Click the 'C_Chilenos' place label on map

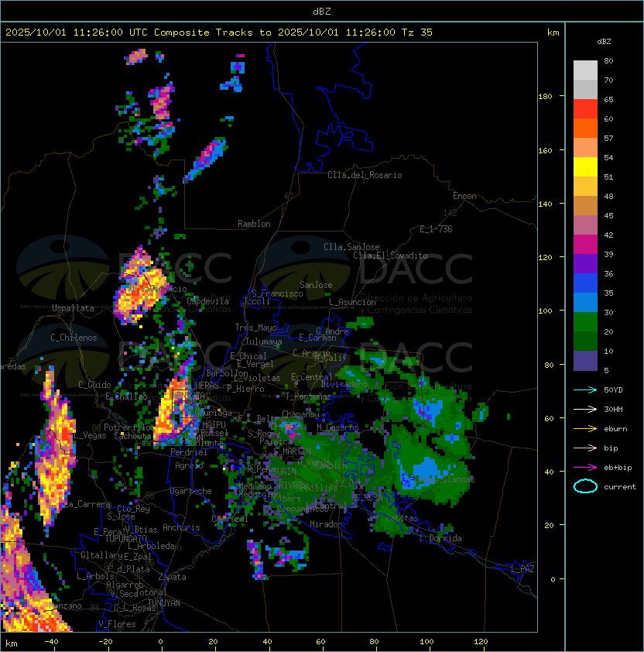(x=74, y=338)
